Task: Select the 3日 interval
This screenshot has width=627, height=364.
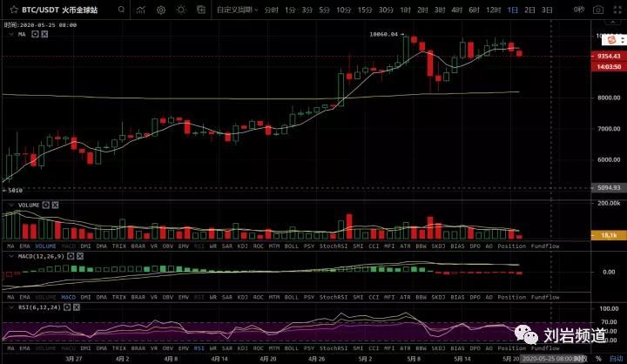Action: coord(547,10)
